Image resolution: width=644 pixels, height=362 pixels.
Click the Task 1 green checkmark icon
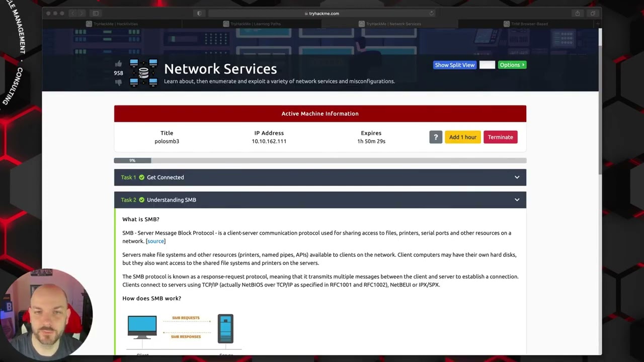click(x=141, y=177)
